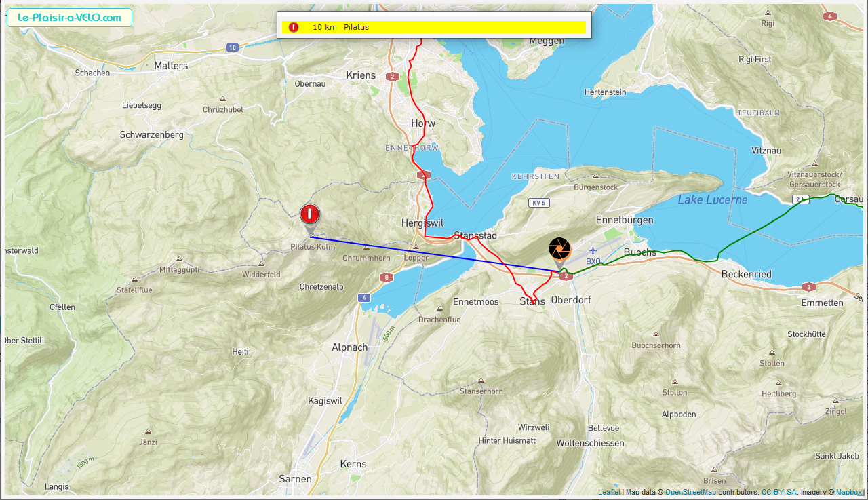Open the Le-Plaisir-a-VELO.com logo link
Image resolution: width=868 pixels, height=500 pixels.
tap(69, 18)
